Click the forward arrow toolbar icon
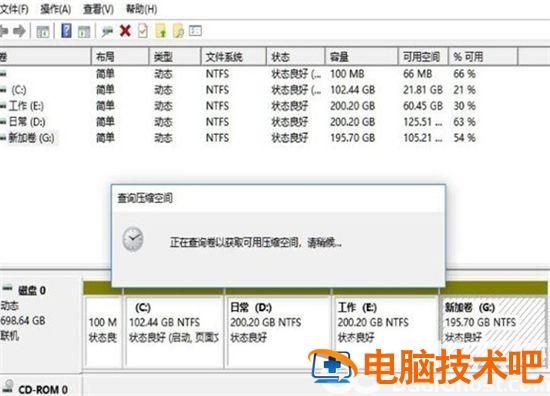Screen dimensions: 550x396 tap(19, 31)
